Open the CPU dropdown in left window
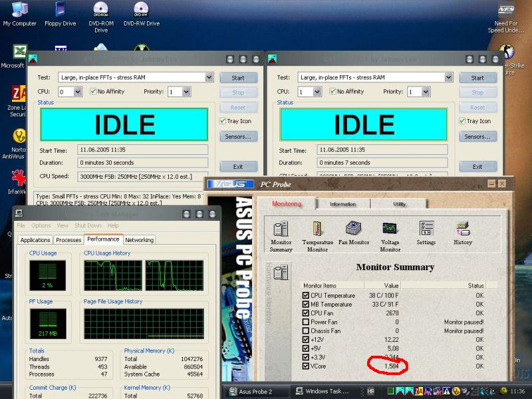The height and width of the screenshot is (399, 532). [78, 92]
